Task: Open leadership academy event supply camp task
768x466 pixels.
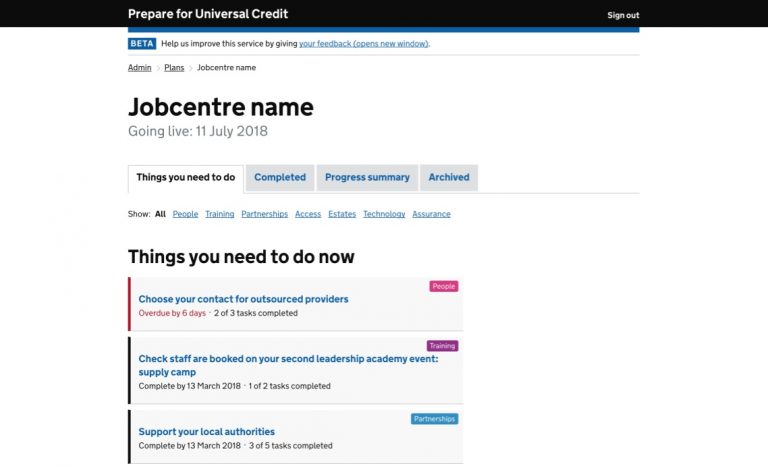Action: pos(288,359)
